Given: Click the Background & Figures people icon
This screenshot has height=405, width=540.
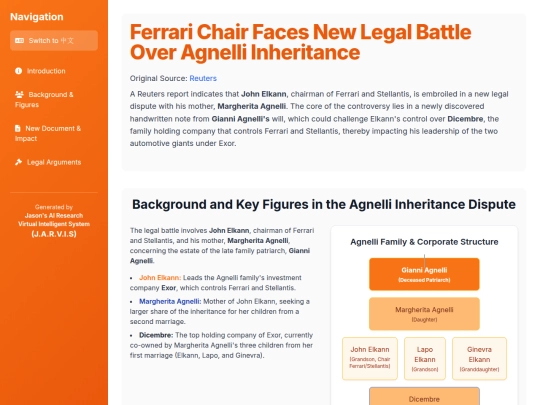Looking at the screenshot, I should (x=19, y=94).
